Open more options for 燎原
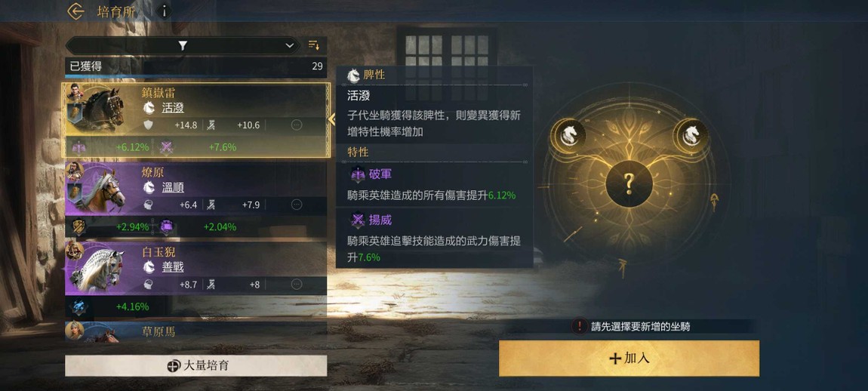The image size is (868, 391). click(297, 205)
